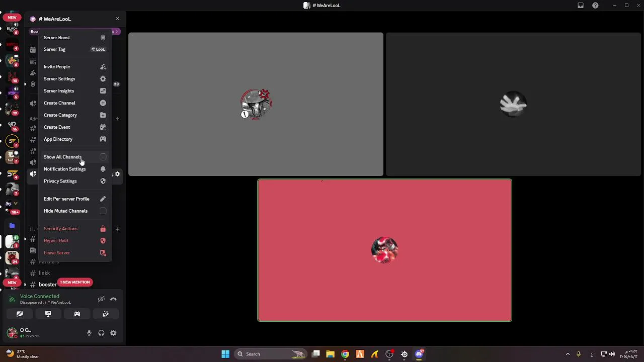Click the Voice Connected status text
Screen dimensions: 644x362
pyautogui.click(x=39, y=296)
